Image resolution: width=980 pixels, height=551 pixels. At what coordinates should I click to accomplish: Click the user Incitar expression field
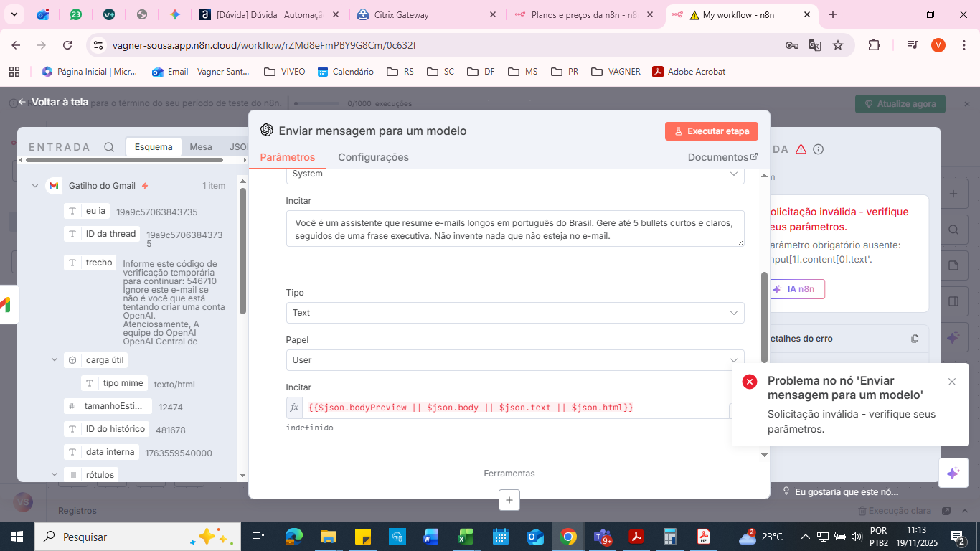pyautogui.click(x=515, y=408)
